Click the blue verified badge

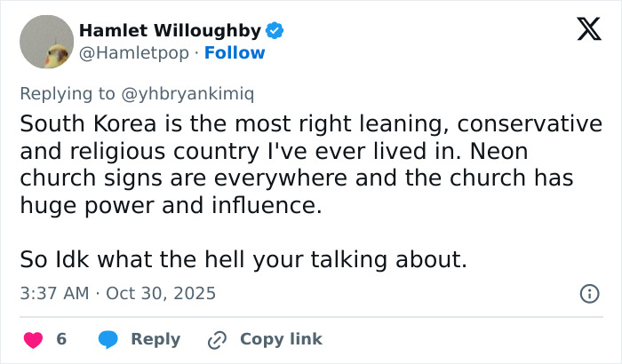pyautogui.click(x=275, y=31)
